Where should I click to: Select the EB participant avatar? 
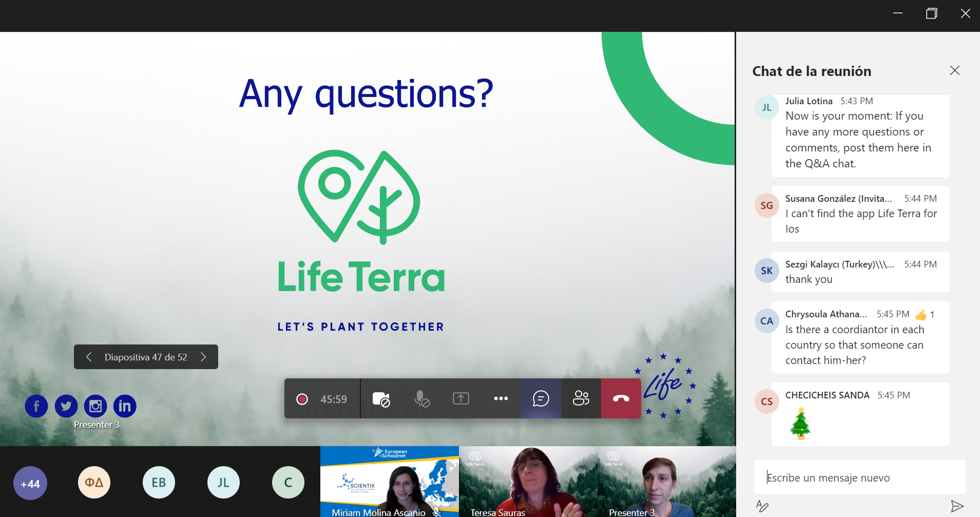(x=159, y=483)
